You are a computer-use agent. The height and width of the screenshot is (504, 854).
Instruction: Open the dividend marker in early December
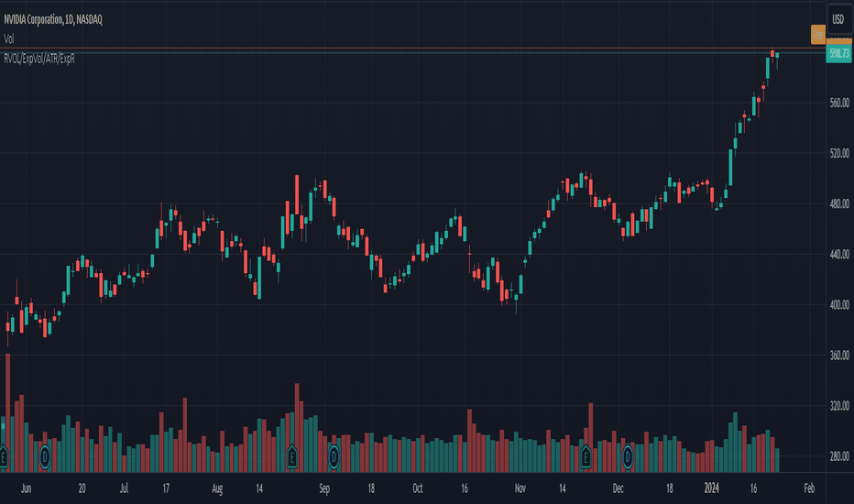628,456
